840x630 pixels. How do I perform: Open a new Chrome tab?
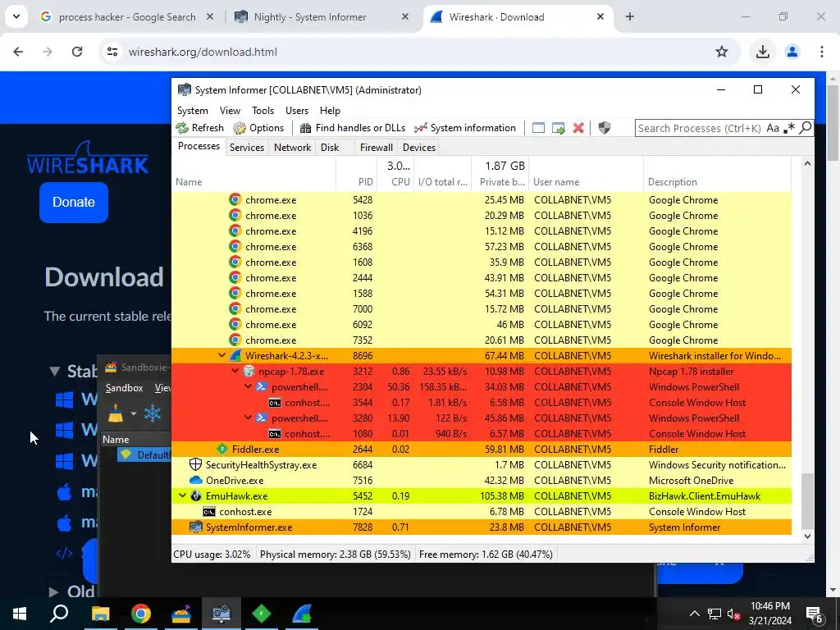630,16
